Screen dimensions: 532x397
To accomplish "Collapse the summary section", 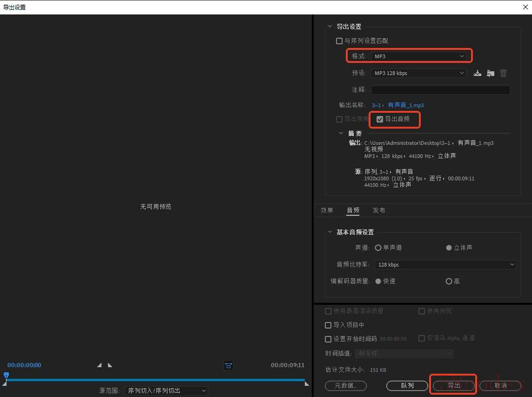I will coord(341,133).
